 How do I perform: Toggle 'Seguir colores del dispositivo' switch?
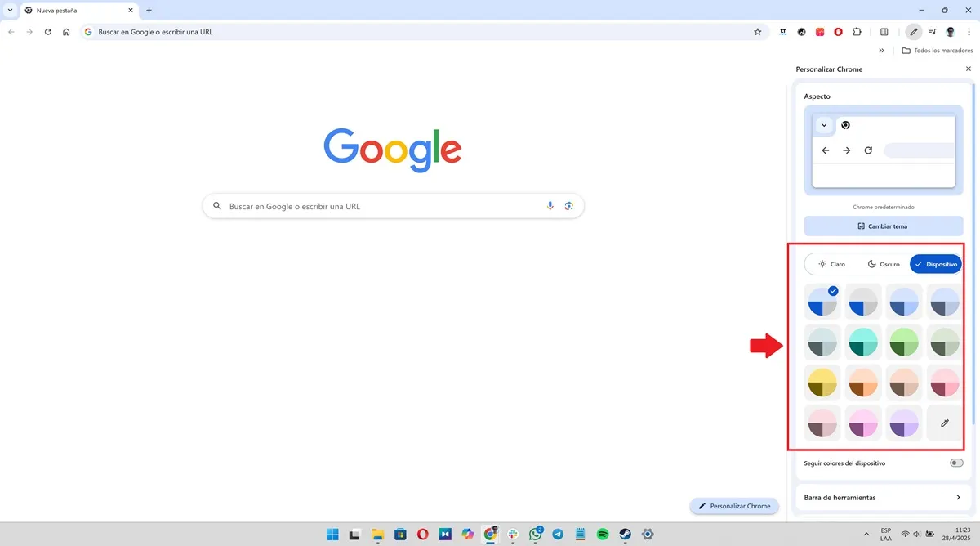(x=955, y=463)
